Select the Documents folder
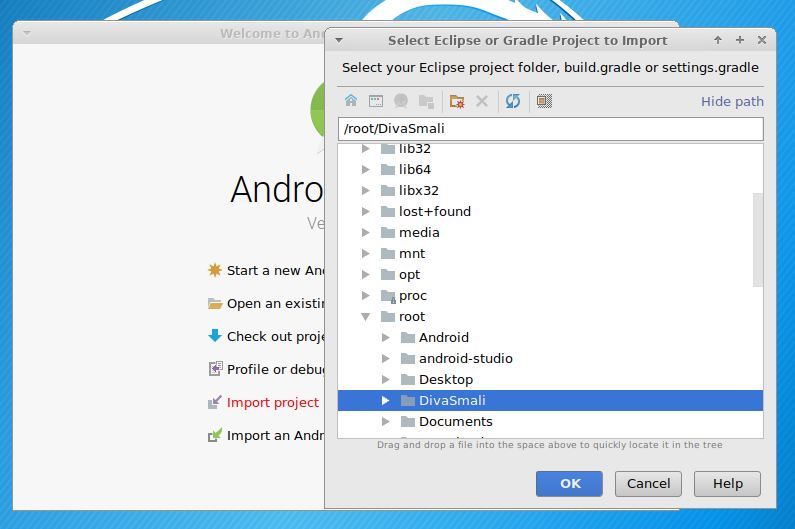The width and height of the screenshot is (795, 529). pos(455,422)
